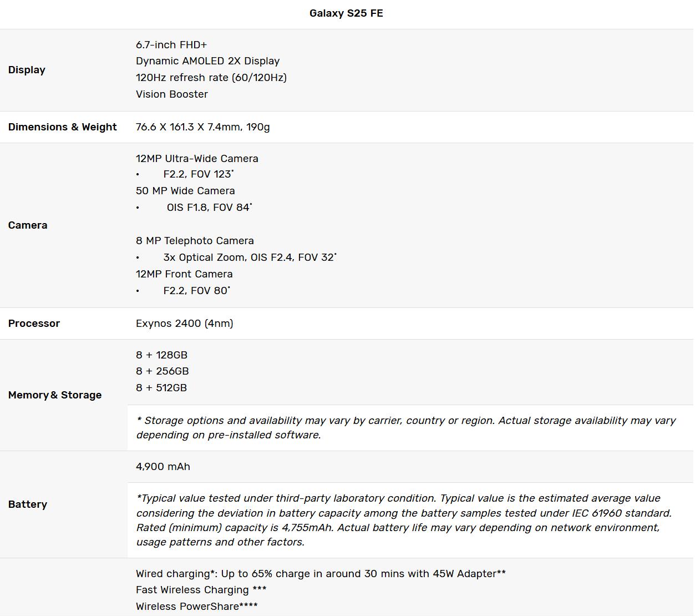Click the 6.7-inch FHD+ display text
This screenshot has height=616, width=695.
point(171,45)
